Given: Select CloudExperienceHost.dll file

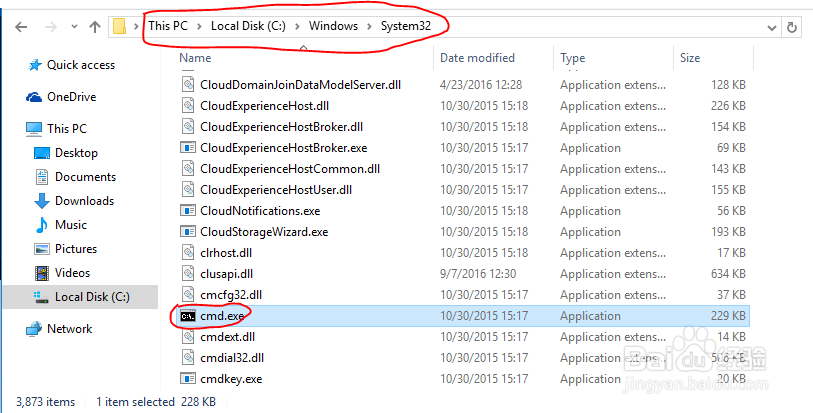Looking at the screenshot, I should click(264, 106).
